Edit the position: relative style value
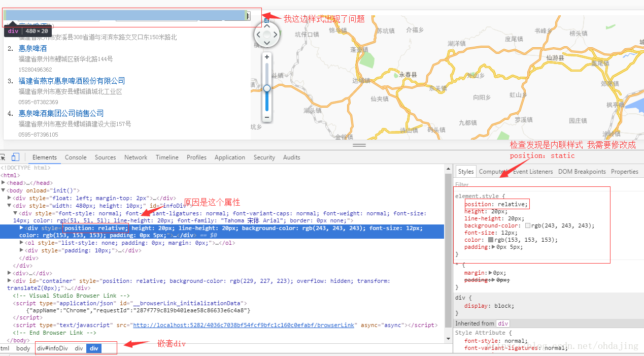 coord(512,204)
